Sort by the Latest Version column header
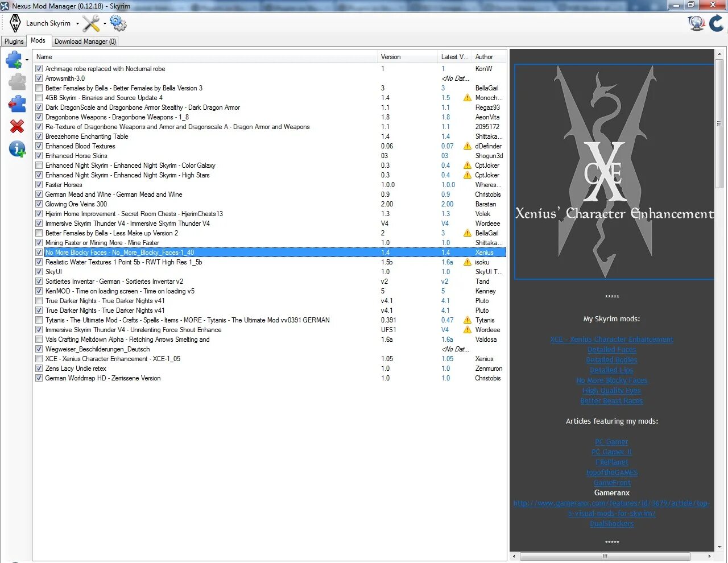This screenshot has width=728, height=563. coord(454,57)
